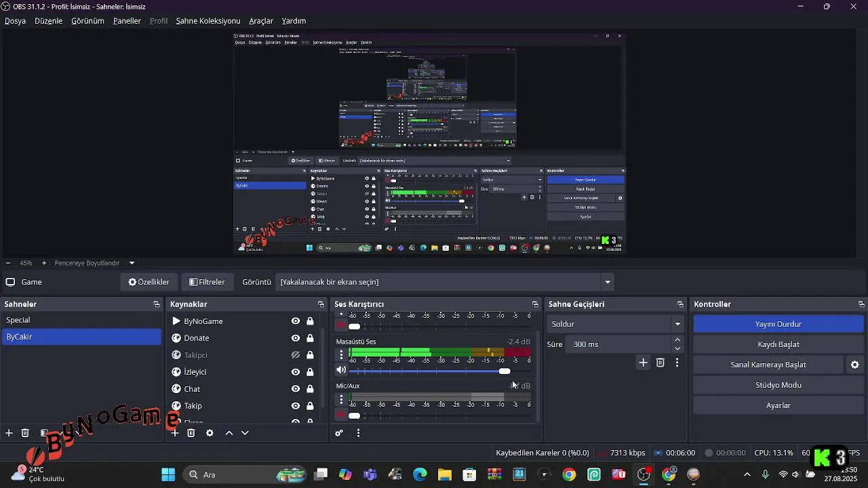Open Mic/Aux options three-dot menu
The height and width of the screenshot is (488, 868).
point(341,400)
